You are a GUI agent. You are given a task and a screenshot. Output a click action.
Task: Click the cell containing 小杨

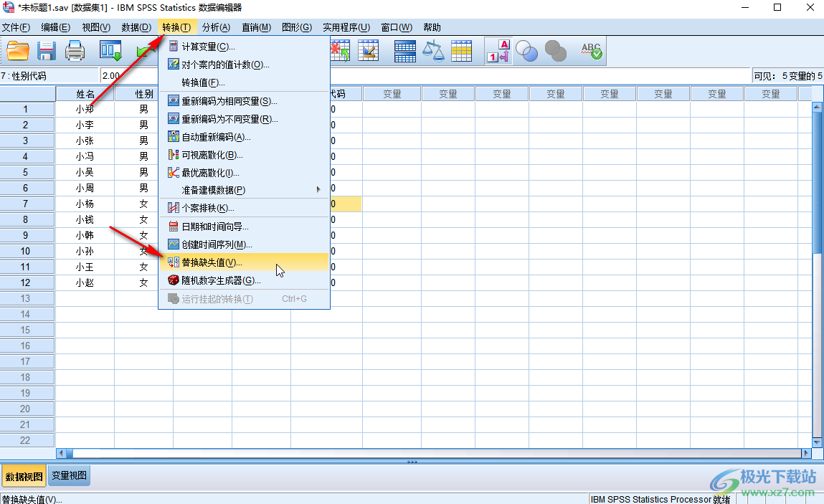(x=85, y=204)
